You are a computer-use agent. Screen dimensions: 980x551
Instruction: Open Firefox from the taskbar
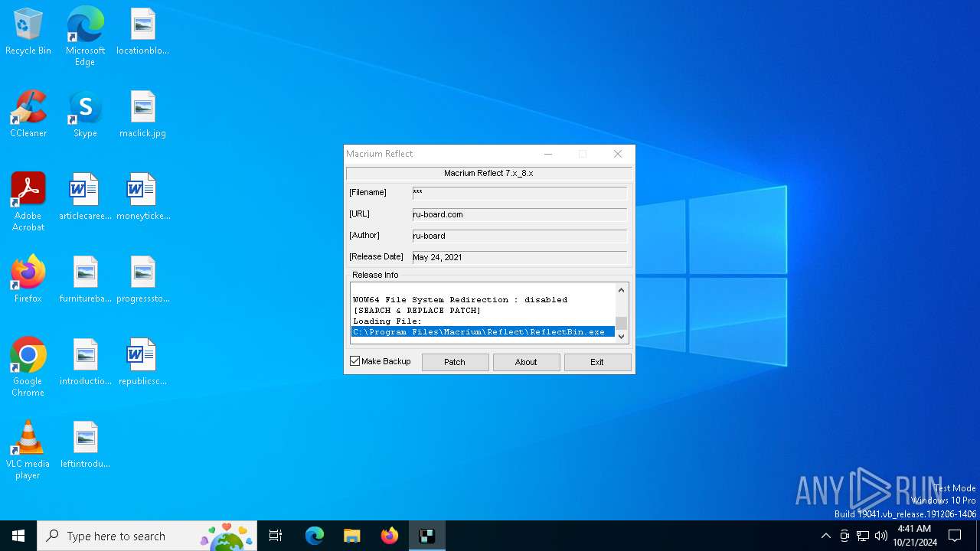pos(389,536)
